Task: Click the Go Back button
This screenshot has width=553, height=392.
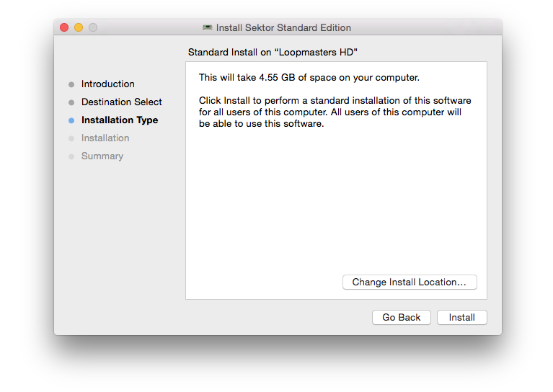Action: (x=401, y=317)
